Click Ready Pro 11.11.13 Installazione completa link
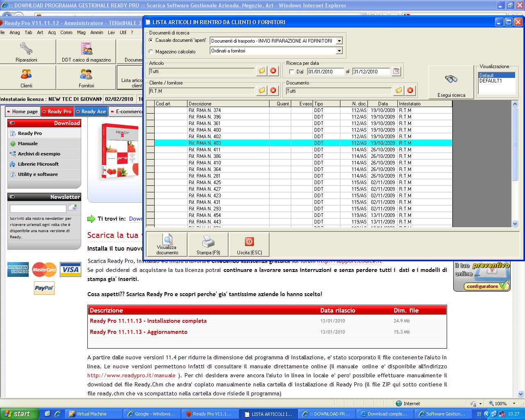 [x=148, y=321]
